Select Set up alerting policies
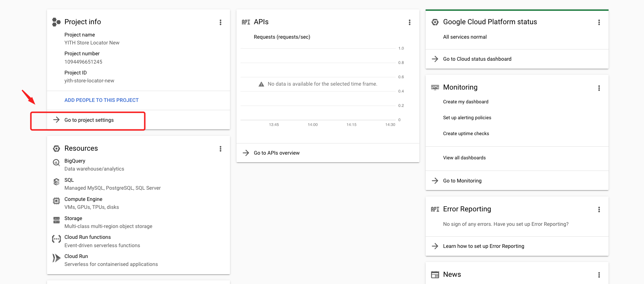Screen dimensions: 644x284 (x=467, y=118)
